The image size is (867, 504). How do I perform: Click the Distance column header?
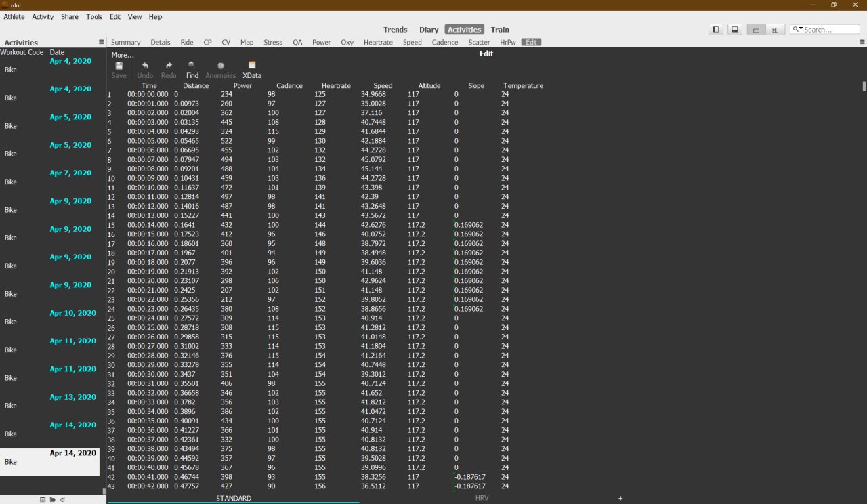tap(196, 86)
